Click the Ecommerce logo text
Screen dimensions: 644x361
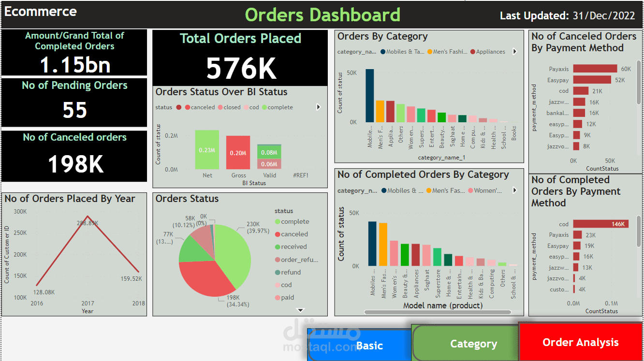click(x=40, y=12)
